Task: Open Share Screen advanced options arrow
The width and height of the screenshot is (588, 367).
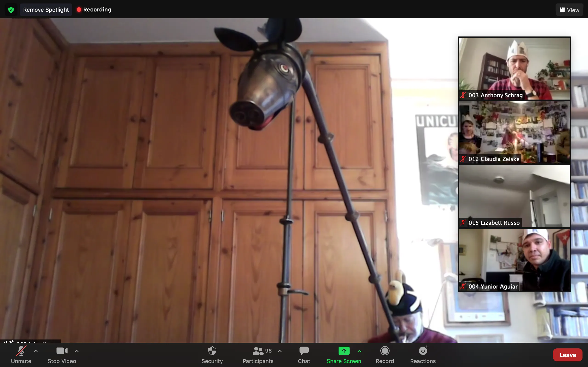Action: pos(360,351)
